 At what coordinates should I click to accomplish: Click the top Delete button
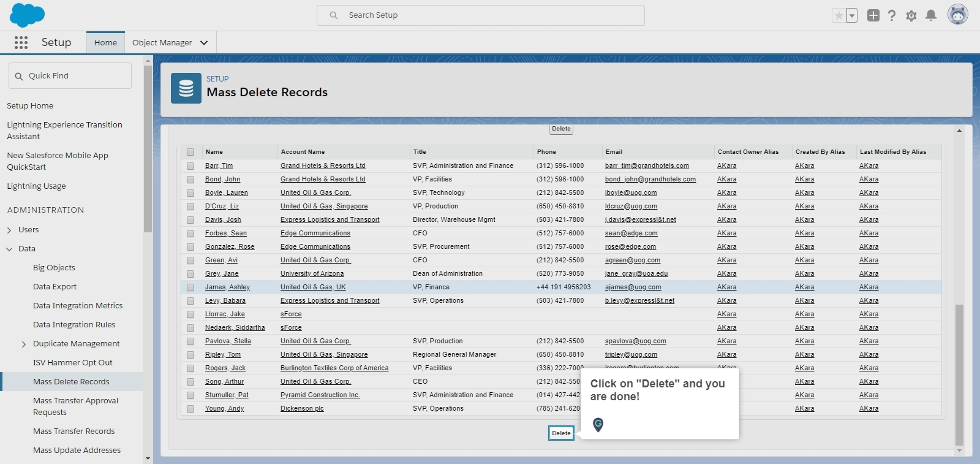561,129
